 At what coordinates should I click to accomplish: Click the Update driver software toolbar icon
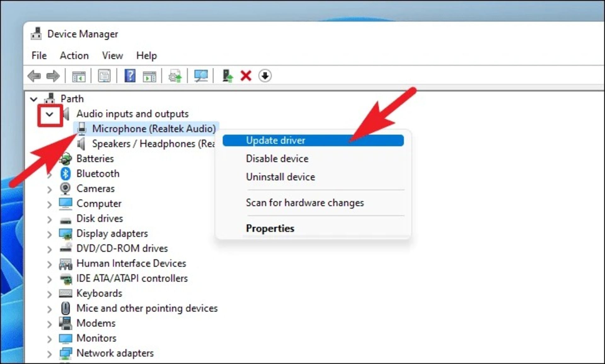pos(175,76)
